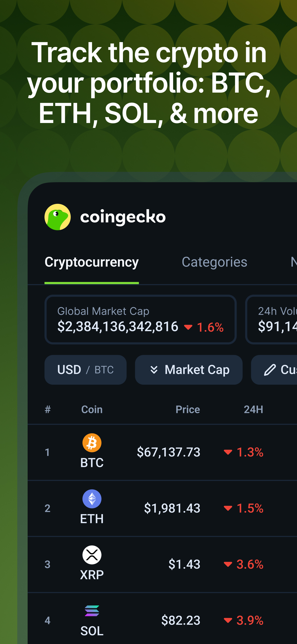Click the green tab underline indicator
The width and height of the screenshot is (297, 644).
(x=92, y=283)
